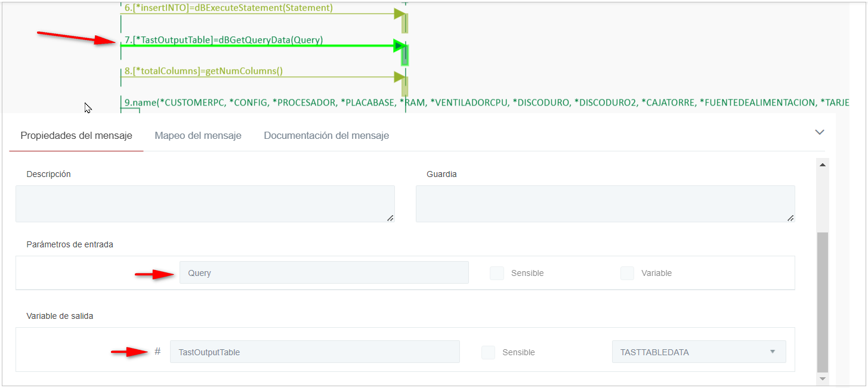Select the dBGetQueryData message label
Screen dimensions: 868x388
(x=224, y=40)
